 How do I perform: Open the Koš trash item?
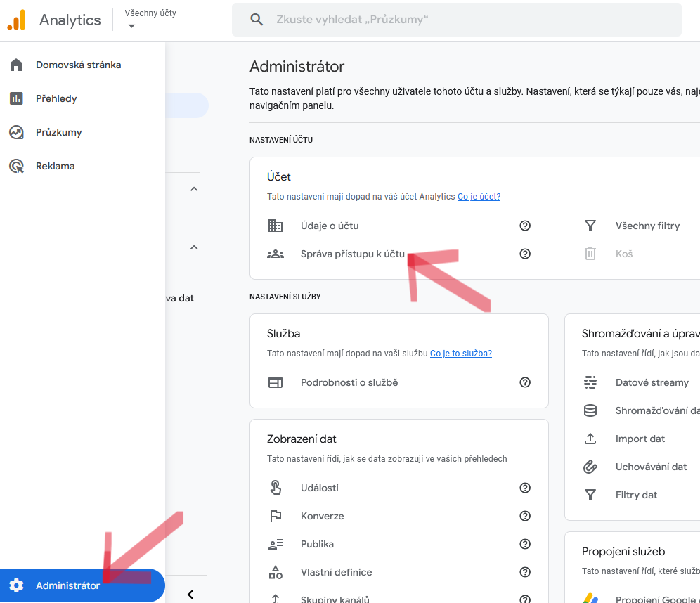[x=623, y=254]
